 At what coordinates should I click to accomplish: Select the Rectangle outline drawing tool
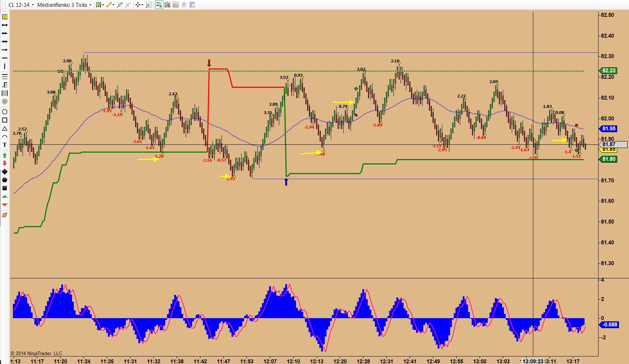tap(5, 120)
